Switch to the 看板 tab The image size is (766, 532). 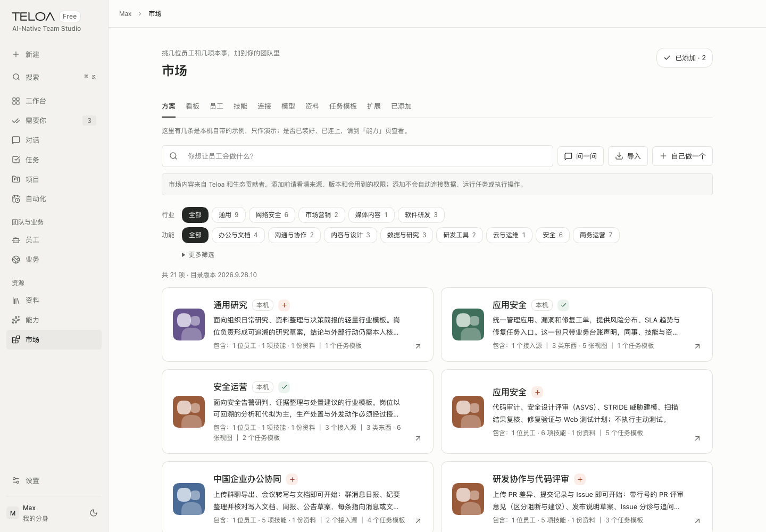pyautogui.click(x=193, y=106)
